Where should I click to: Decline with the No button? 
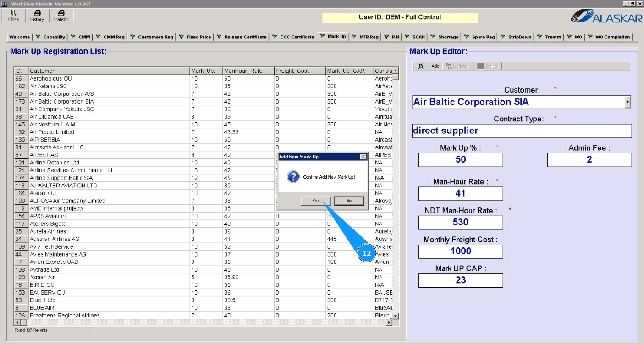pyautogui.click(x=349, y=201)
